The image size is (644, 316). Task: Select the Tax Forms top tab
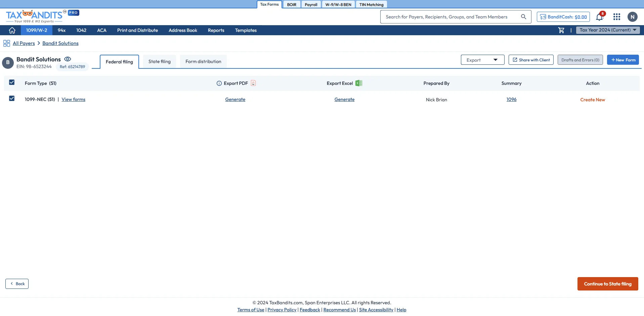[x=269, y=4]
